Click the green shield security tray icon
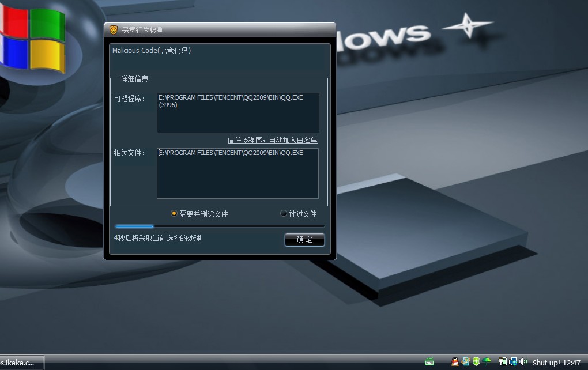The width and height of the screenshot is (588, 370). [476, 361]
